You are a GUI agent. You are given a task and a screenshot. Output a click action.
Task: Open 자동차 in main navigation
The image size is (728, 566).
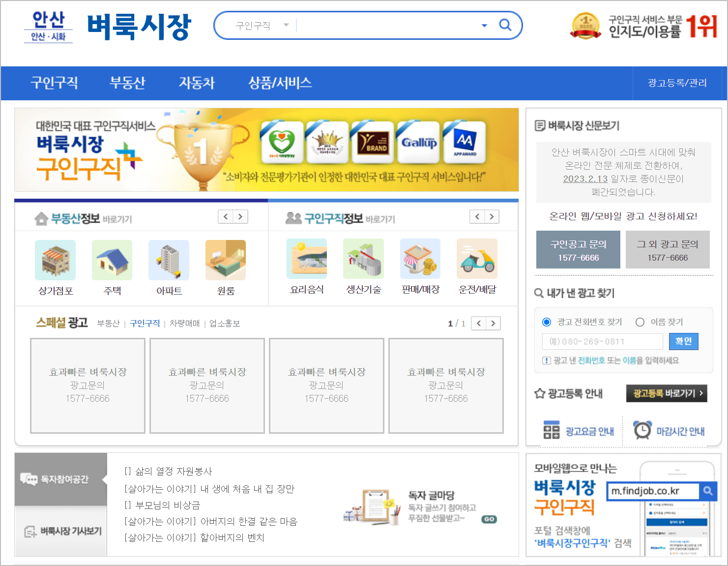point(197,83)
